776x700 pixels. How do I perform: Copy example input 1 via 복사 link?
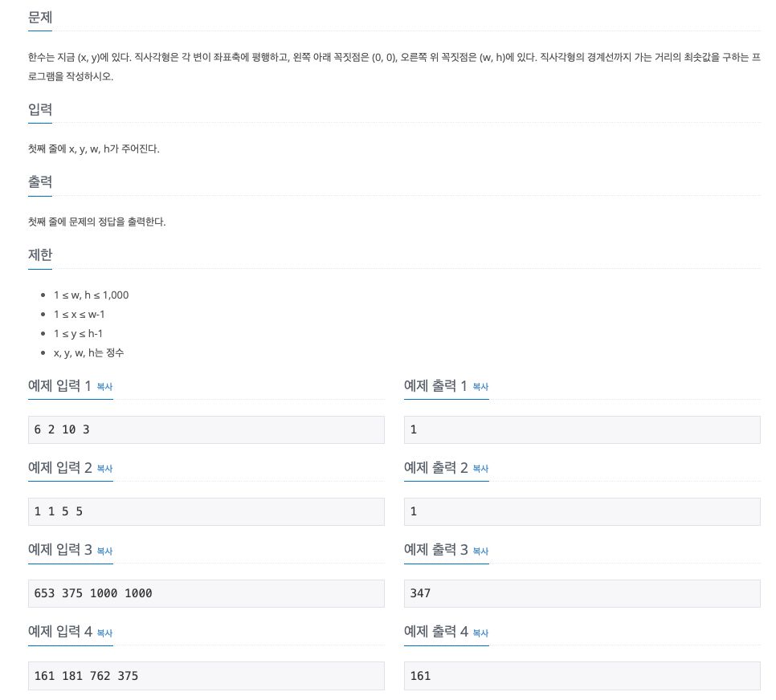pyautogui.click(x=104, y=387)
